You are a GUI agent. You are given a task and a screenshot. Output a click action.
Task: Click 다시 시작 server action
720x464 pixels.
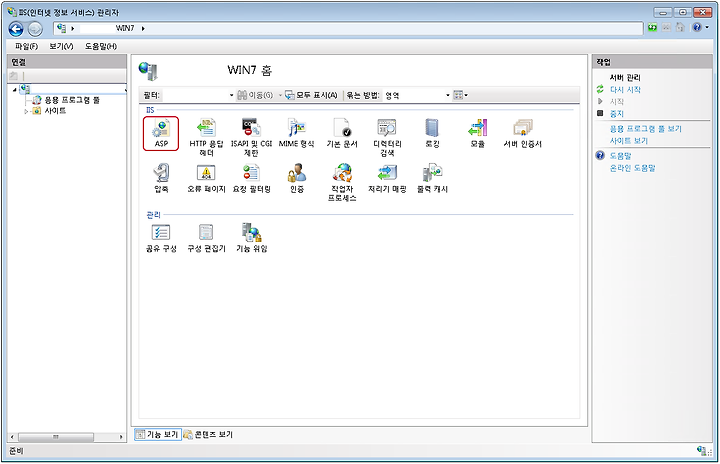click(625, 90)
